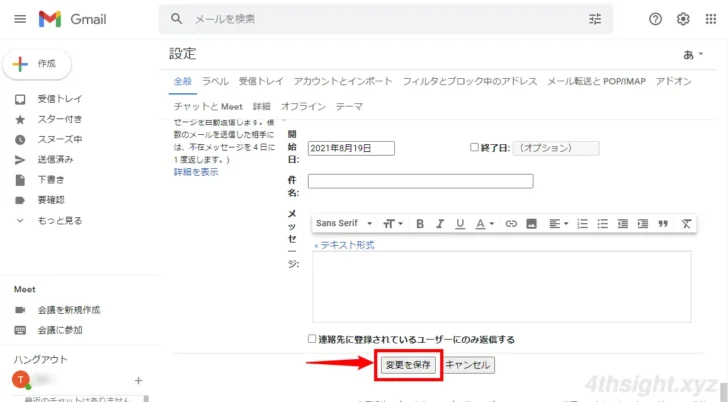The height and width of the screenshot is (402, 728).
Task: Check reply only to contacts option
Action: coord(312,339)
